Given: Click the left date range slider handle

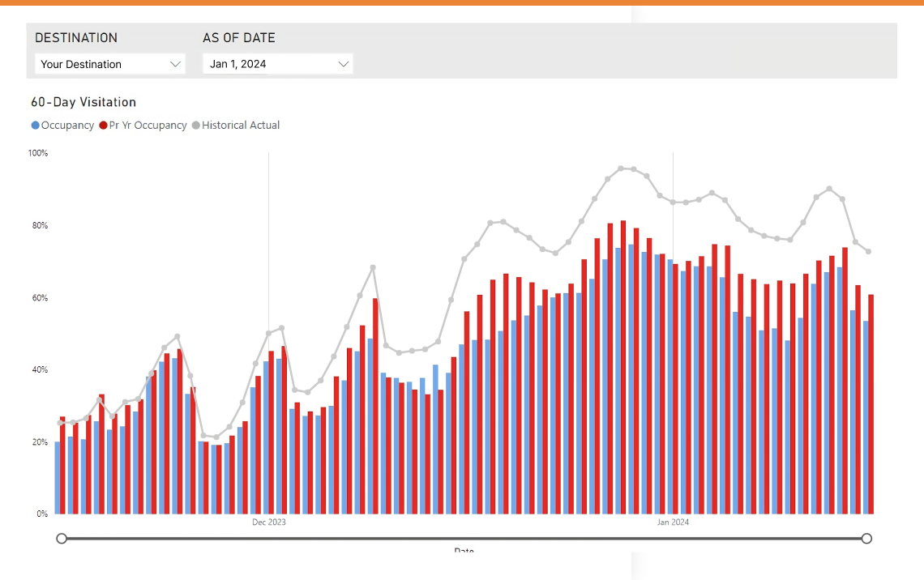Looking at the screenshot, I should click(x=62, y=538).
